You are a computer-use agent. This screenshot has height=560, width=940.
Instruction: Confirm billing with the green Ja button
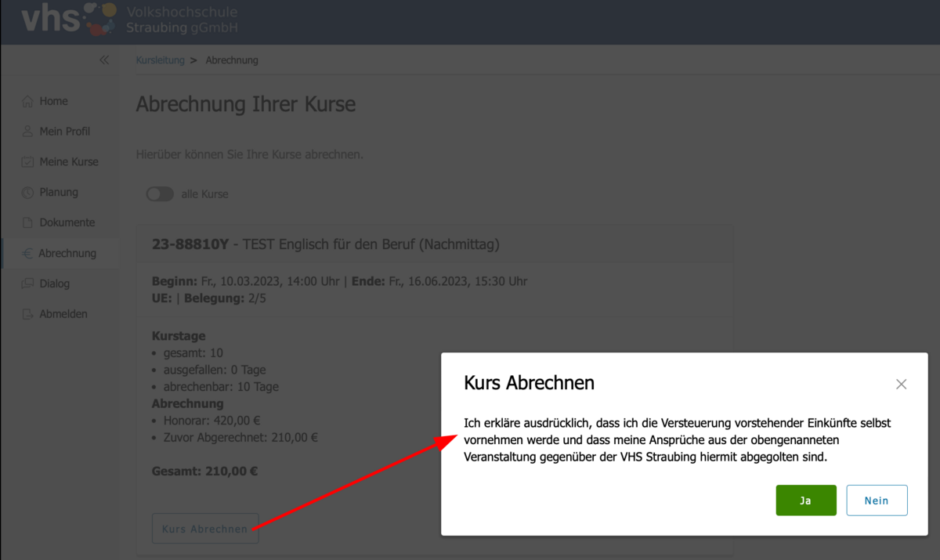pos(806,500)
